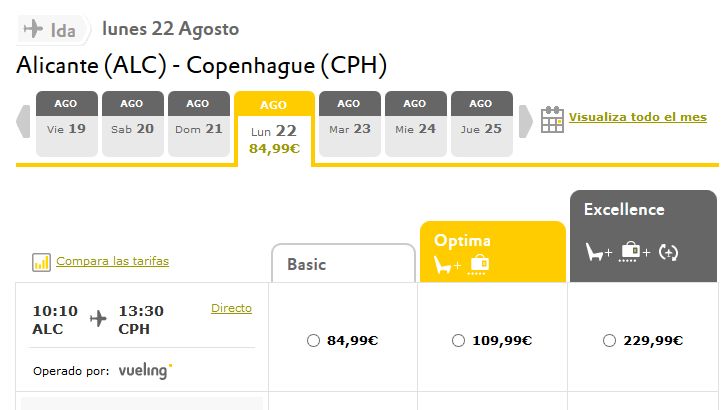Select the Excellence fare 229,99€ radio button
This screenshot has width=723, height=410.
pyautogui.click(x=610, y=341)
